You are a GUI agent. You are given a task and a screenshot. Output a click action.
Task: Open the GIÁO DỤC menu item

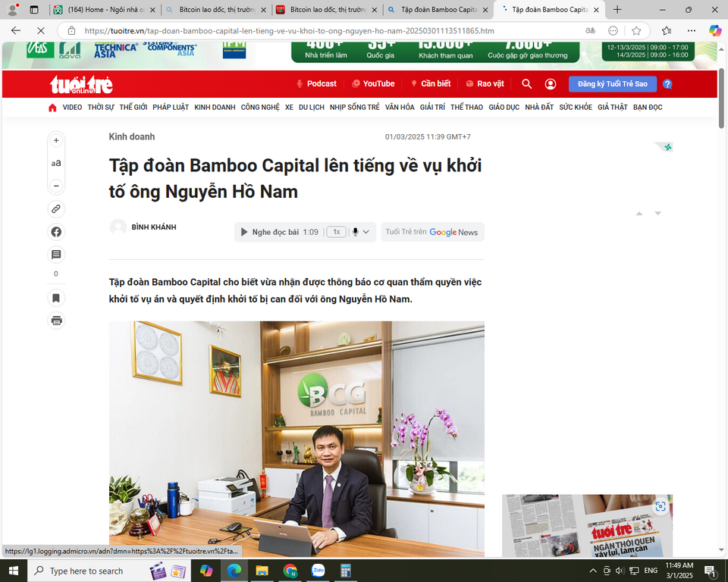click(x=504, y=108)
